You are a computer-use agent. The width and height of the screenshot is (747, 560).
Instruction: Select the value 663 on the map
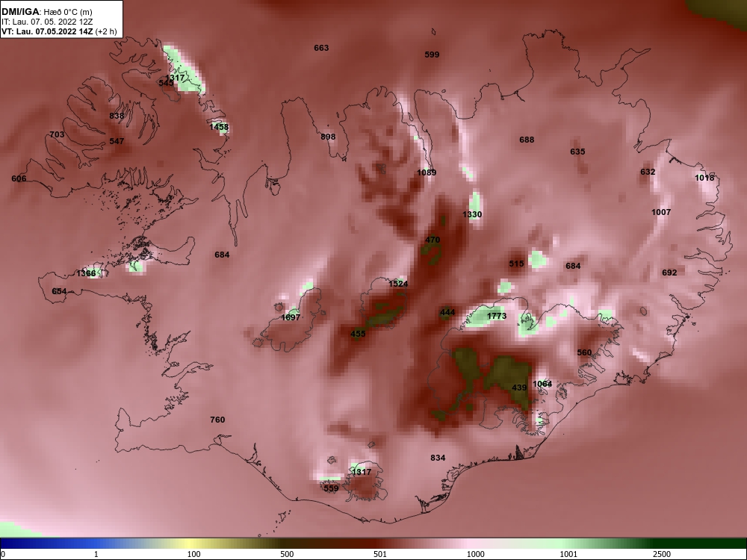(x=321, y=48)
